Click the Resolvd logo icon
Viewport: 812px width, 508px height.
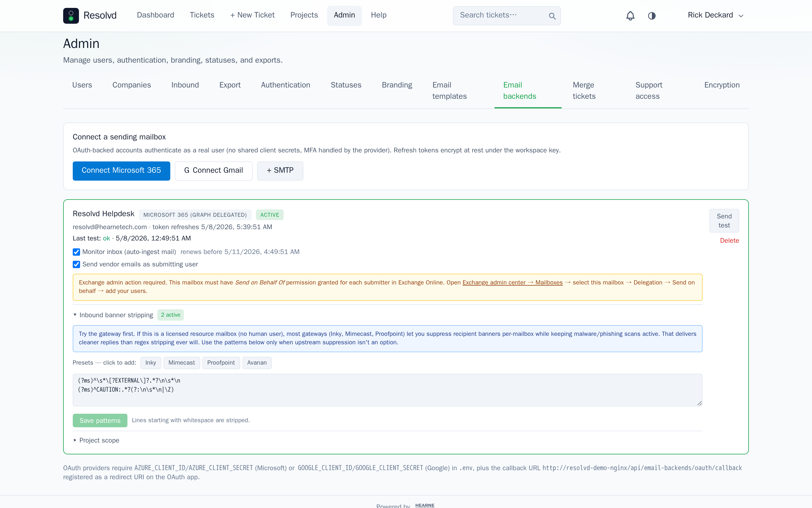pos(71,16)
